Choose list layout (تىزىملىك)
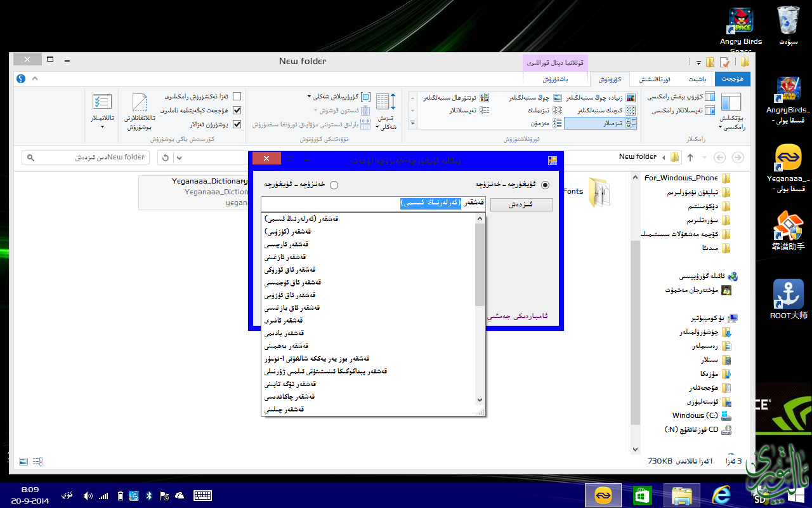This screenshot has width=812, height=508. click(543, 110)
